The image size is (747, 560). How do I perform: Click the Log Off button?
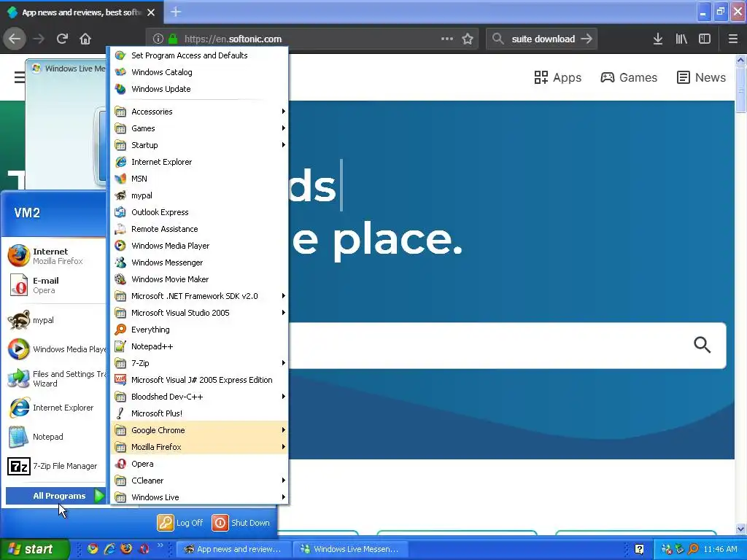point(180,522)
